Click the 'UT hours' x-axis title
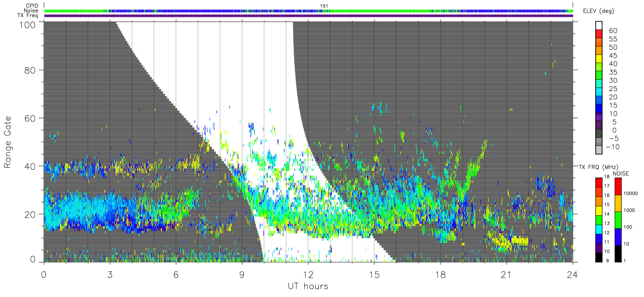 click(x=308, y=286)
